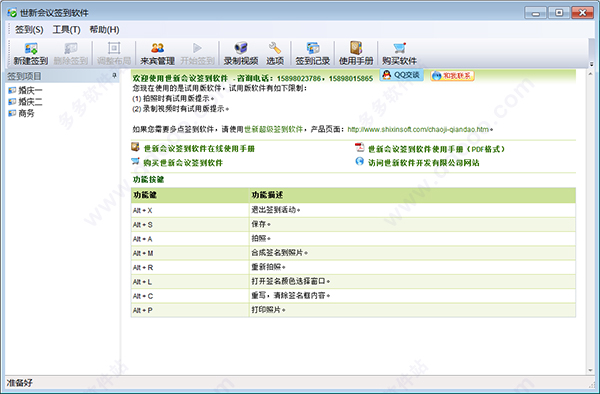Click the greyed 调整布局 toolbar icon
Image resolution: width=600 pixels, height=394 pixels.
(x=114, y=53)
